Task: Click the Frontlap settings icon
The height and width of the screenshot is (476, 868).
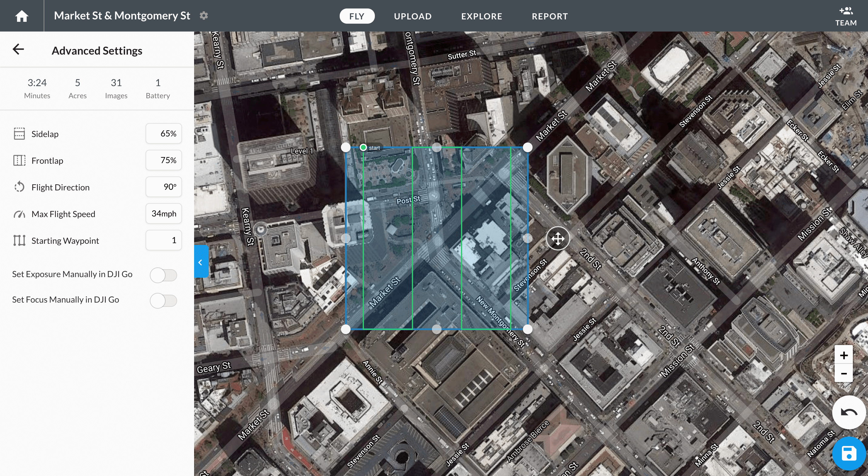Action: coord(19,161)
